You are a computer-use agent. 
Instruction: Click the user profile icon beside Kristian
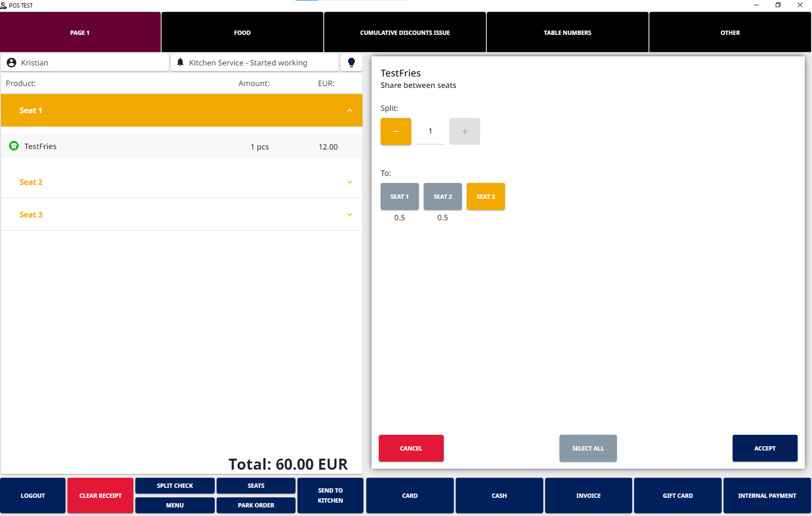click(x=11, y=63)
